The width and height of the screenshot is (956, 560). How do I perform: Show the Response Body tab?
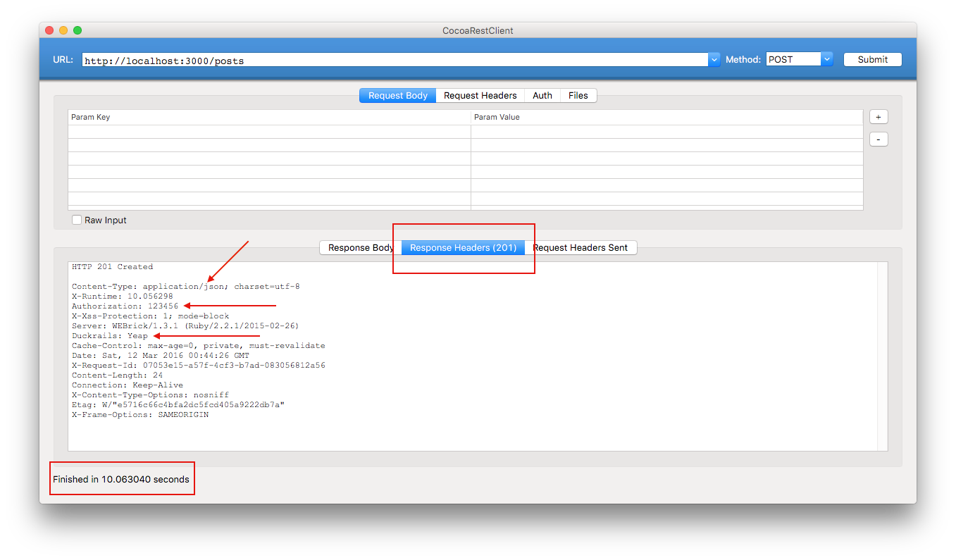[361, 248]
